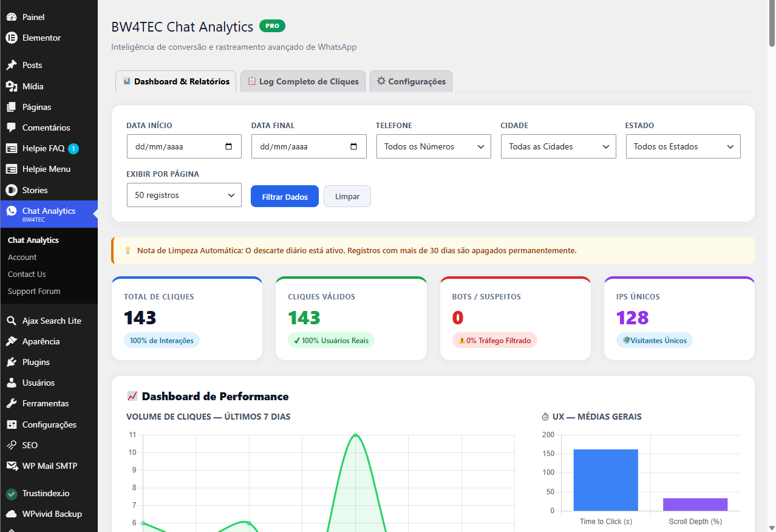Open the Cidade 'Todas as Cidades' dropdown
This screenshot has height=532, width=776.
[x=559, y=146]
